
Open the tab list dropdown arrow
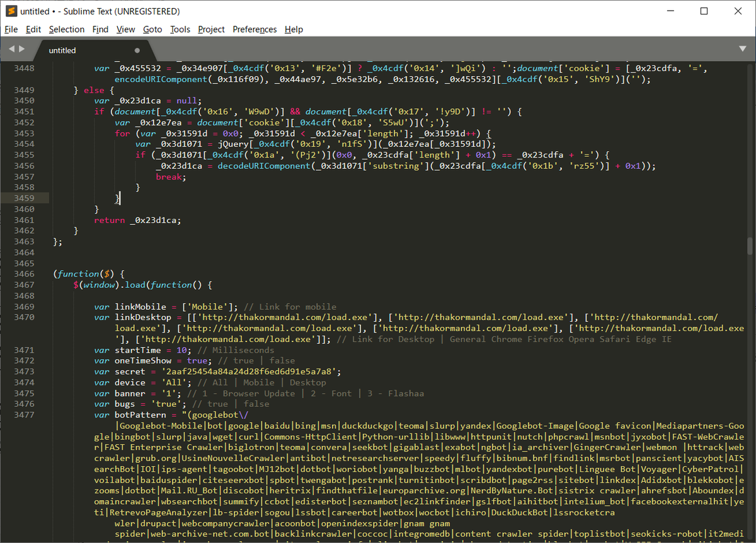coord(742,49)
